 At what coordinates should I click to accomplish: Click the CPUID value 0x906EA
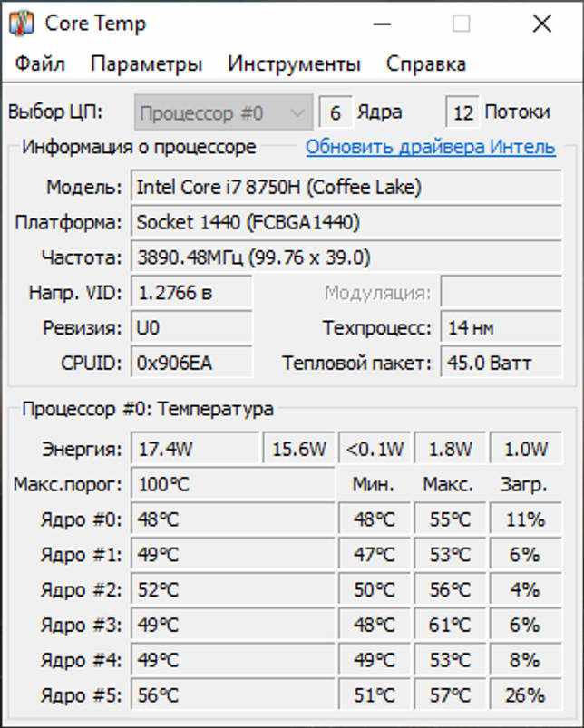191,363
